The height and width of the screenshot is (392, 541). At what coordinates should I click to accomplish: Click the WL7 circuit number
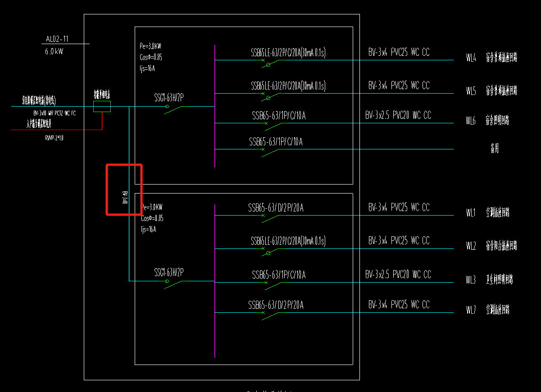click(471, 310)
